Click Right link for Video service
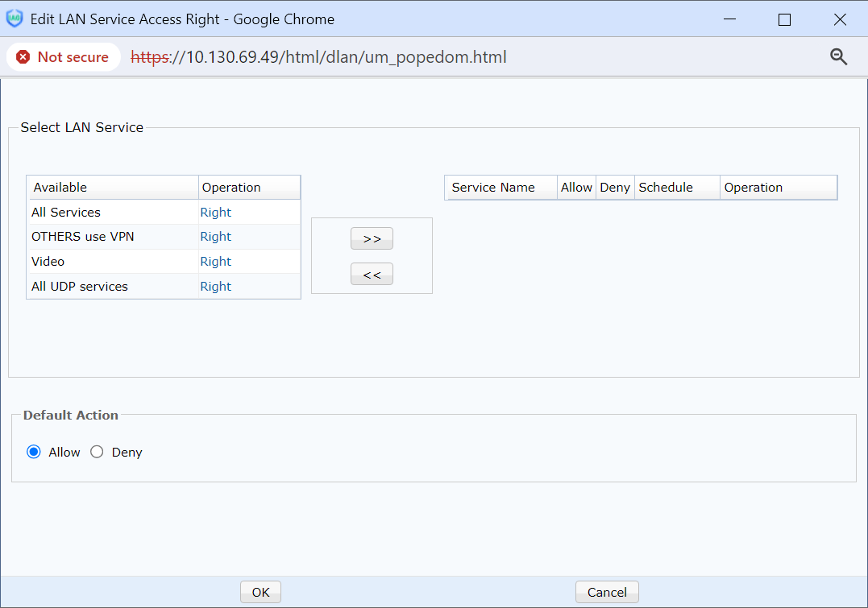868x608 pixels. pyautogui.click(x=215, y=262)
